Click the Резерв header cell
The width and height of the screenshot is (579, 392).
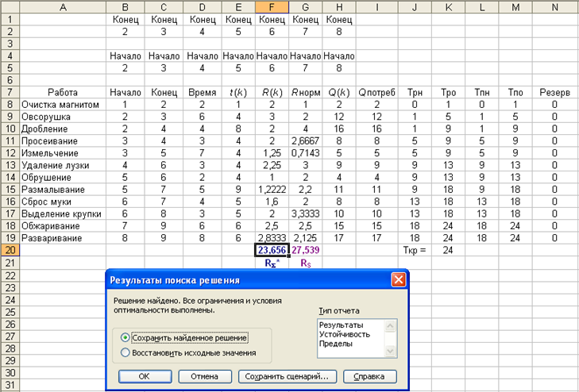coord(555,92)
